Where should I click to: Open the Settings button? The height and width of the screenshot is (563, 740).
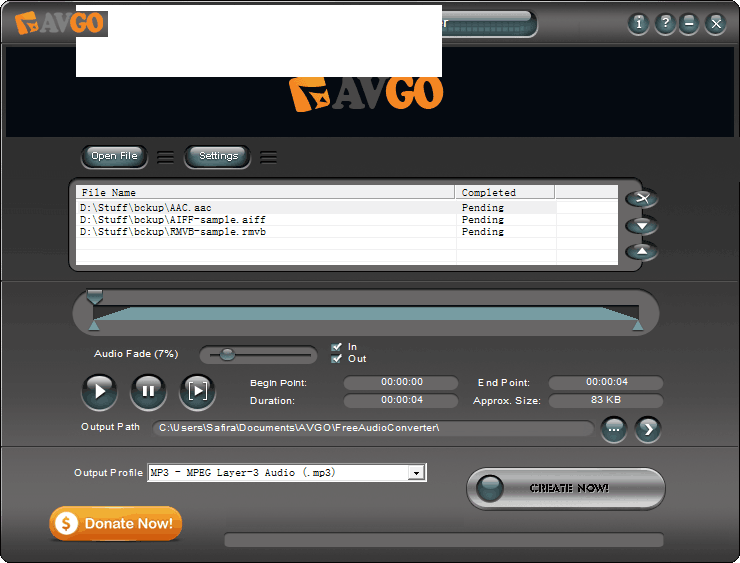click(218, 156)
